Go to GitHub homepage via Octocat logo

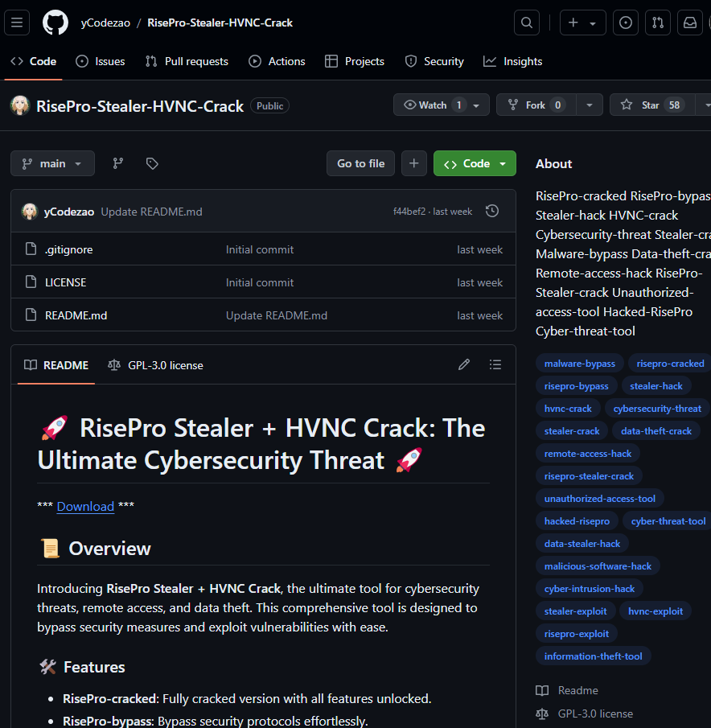click(x=55, y=23)
